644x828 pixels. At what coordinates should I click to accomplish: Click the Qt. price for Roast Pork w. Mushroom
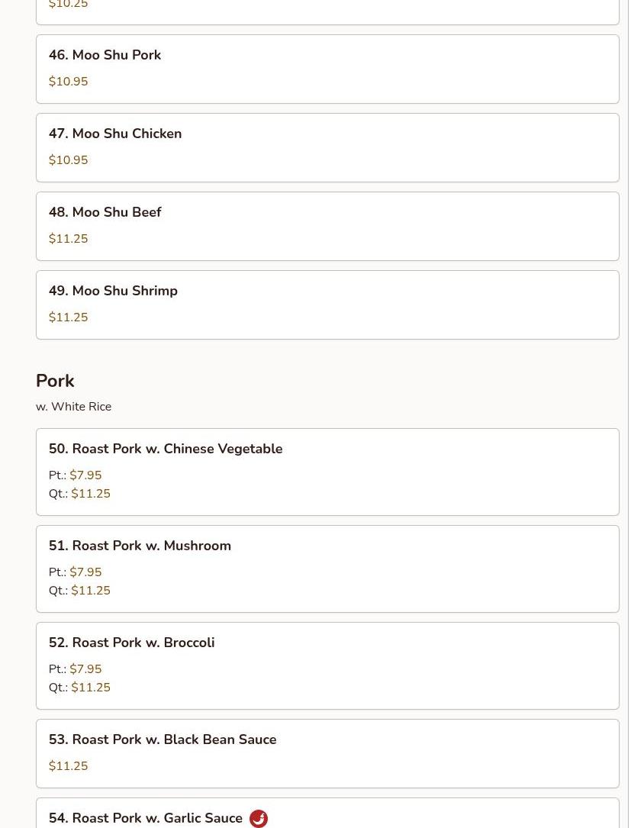(x=91, y=591)
